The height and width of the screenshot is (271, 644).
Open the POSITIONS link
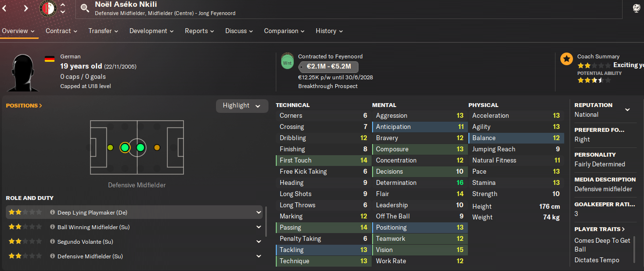[24, 106]
